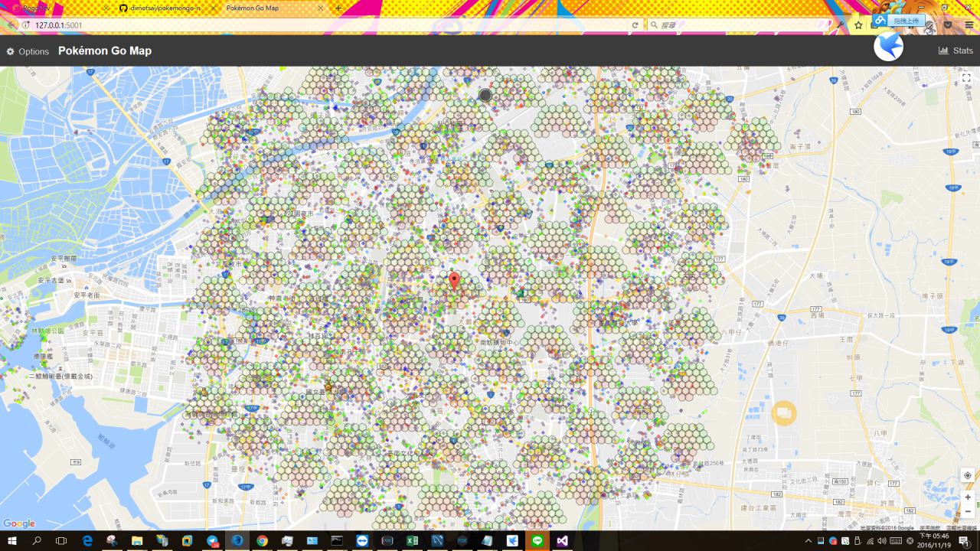Reload the current page
This screenshot has height=551, width=980.
coord(635,25)
